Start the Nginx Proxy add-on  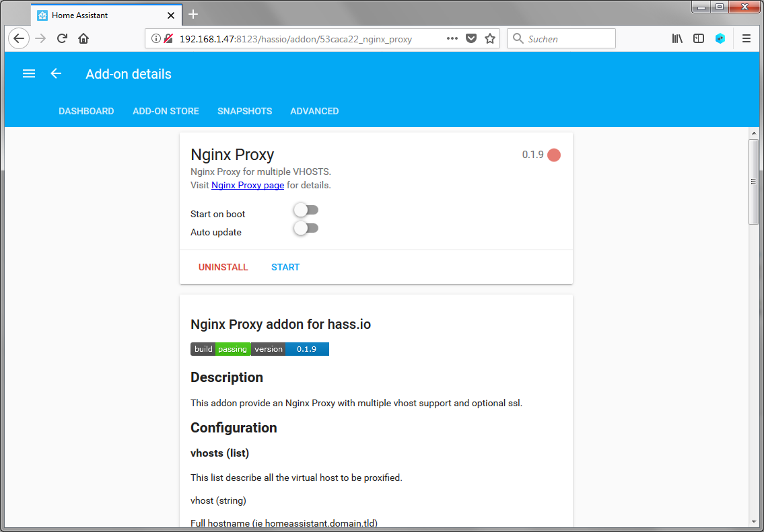[x=285, y=267]
